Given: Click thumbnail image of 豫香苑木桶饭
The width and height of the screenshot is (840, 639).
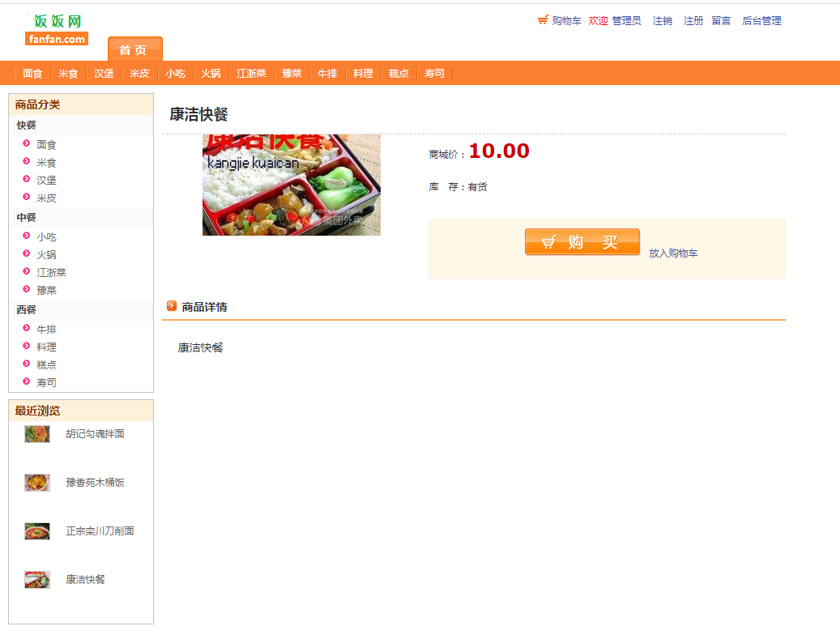Looking at the screenshot, I should tap(37, 483).
